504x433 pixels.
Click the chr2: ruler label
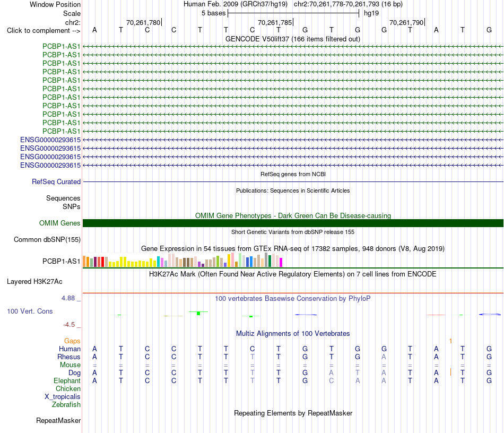click(73, 22)
